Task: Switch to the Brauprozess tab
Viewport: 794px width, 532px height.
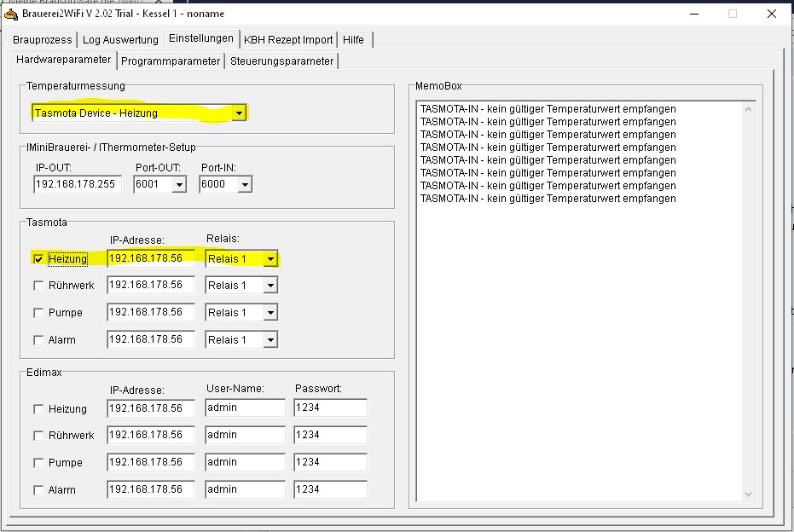Action: pos(43,40)
